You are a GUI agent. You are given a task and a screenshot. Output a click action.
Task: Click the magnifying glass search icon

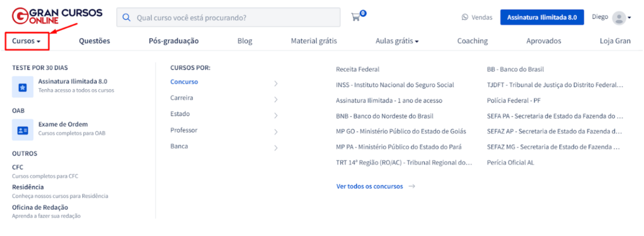pos(126,17)
